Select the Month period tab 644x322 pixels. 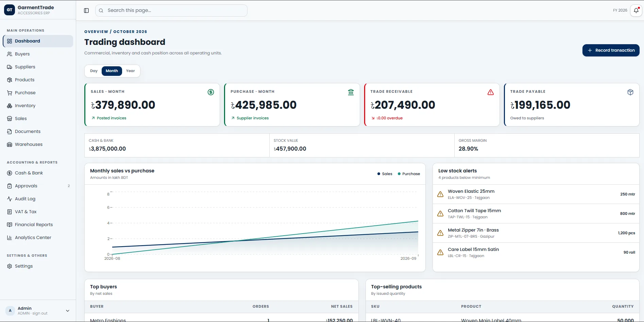coord(112,71)
